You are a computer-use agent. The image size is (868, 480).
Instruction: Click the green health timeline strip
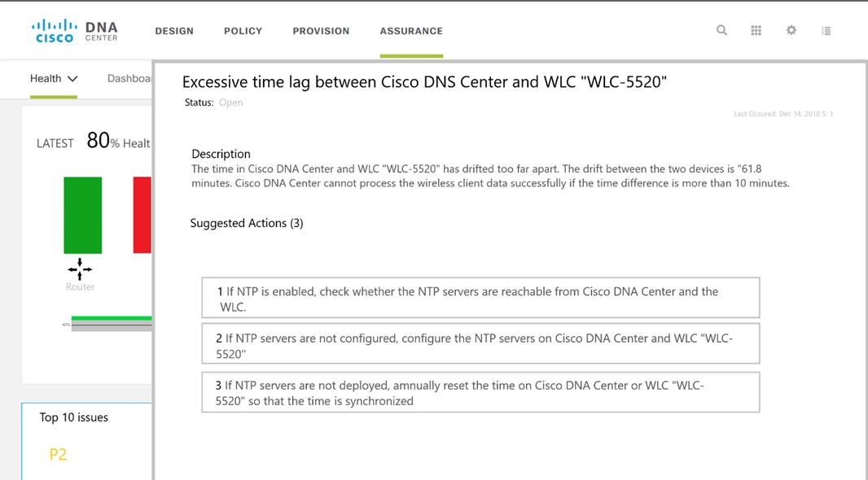pyautogui.click(x=112, y=318)
